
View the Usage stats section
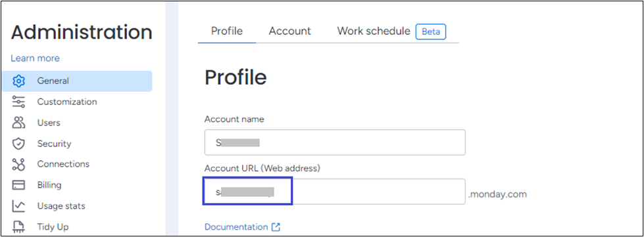[x=61, y=206]
